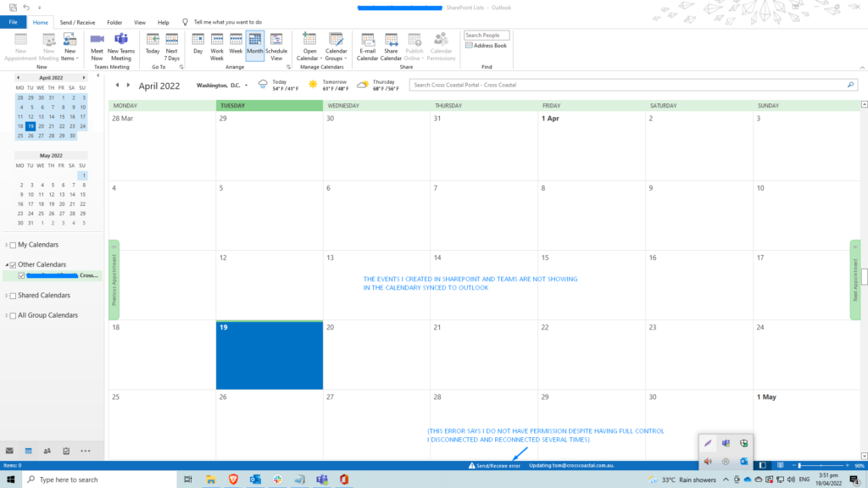Viewport: 868px width, 488px height.
Task: Click the Search Cross Coastal Portal box
Action: pos(633,85)
